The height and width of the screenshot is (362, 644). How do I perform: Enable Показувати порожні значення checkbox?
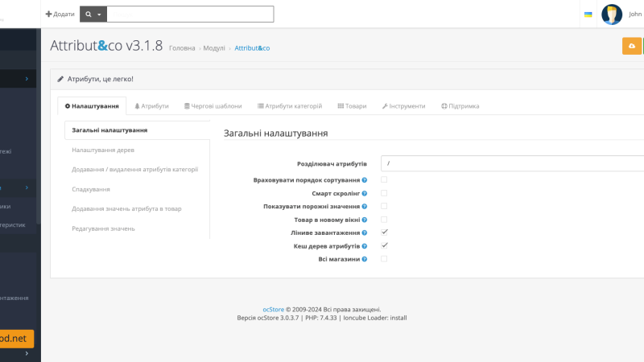(x=384, y=206)
